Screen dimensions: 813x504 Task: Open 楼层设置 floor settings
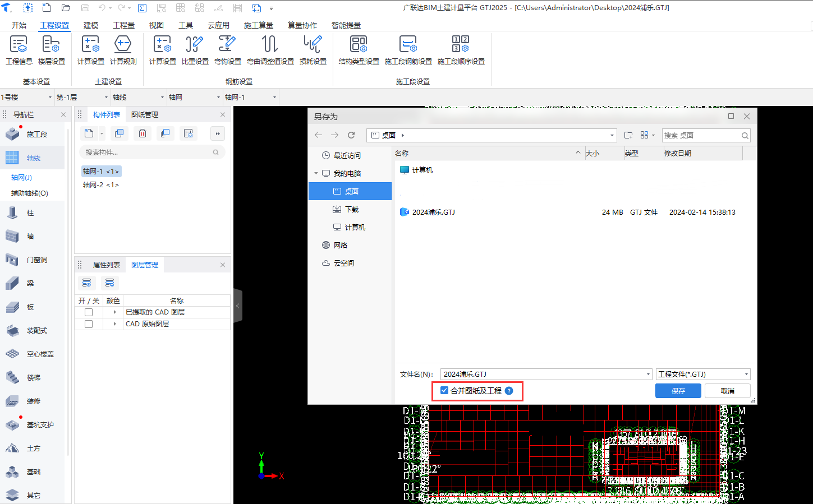[52, 50]
